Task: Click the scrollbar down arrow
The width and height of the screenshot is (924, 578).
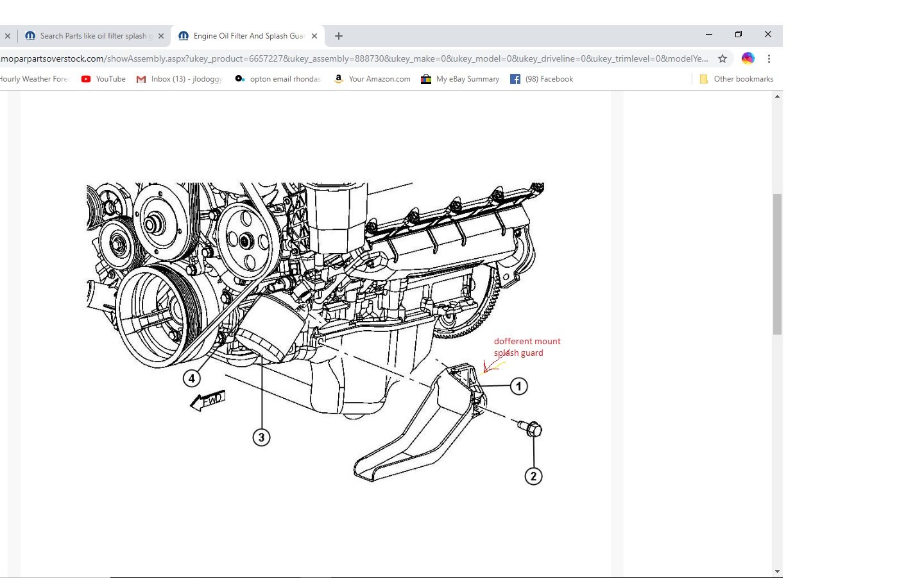Action: [x=777, y=572]
